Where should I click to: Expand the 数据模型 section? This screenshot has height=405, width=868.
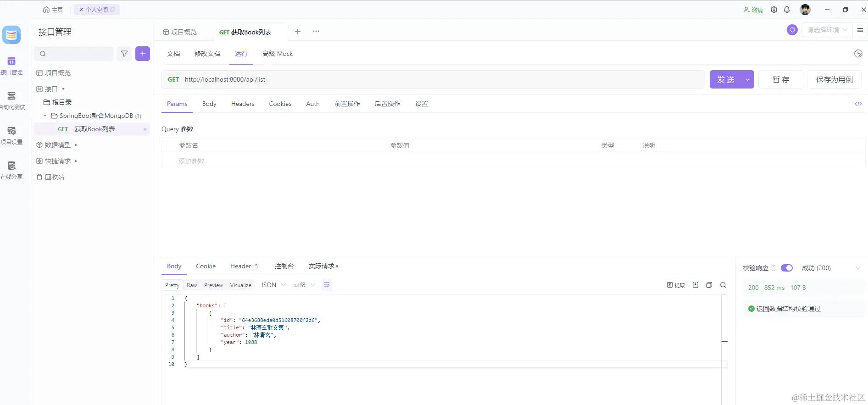[x=76, y=145]
